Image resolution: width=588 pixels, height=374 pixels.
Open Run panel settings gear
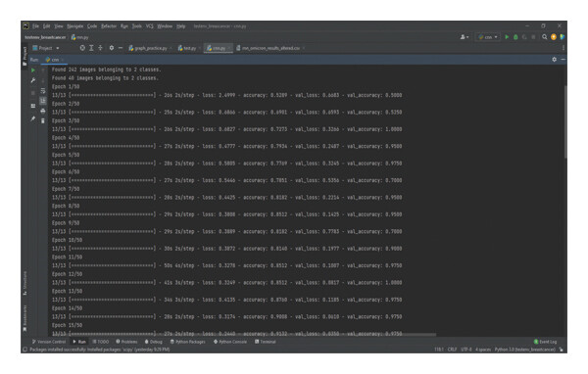(x=555, y=60)
